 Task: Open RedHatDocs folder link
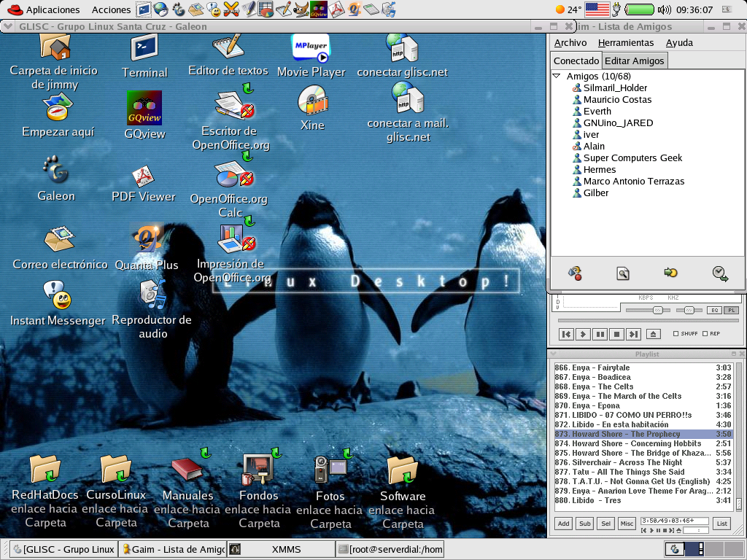[x=45, y=469]
